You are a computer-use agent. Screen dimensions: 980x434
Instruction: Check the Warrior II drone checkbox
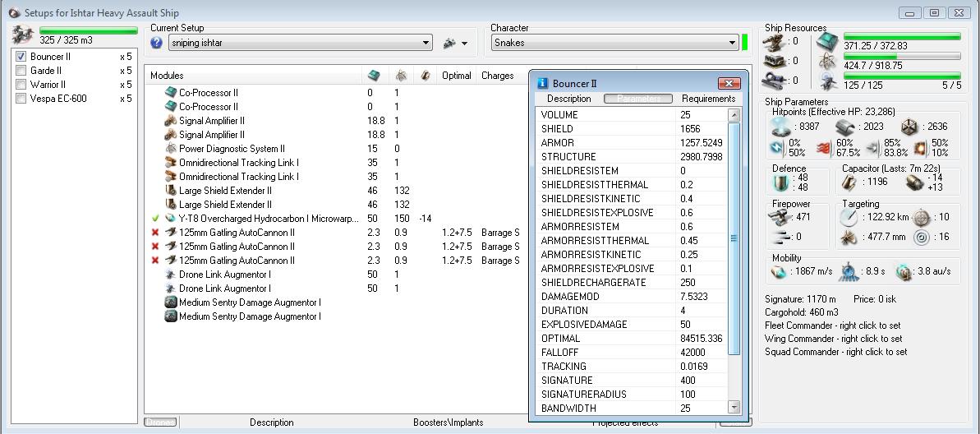[x=21, y=85]
